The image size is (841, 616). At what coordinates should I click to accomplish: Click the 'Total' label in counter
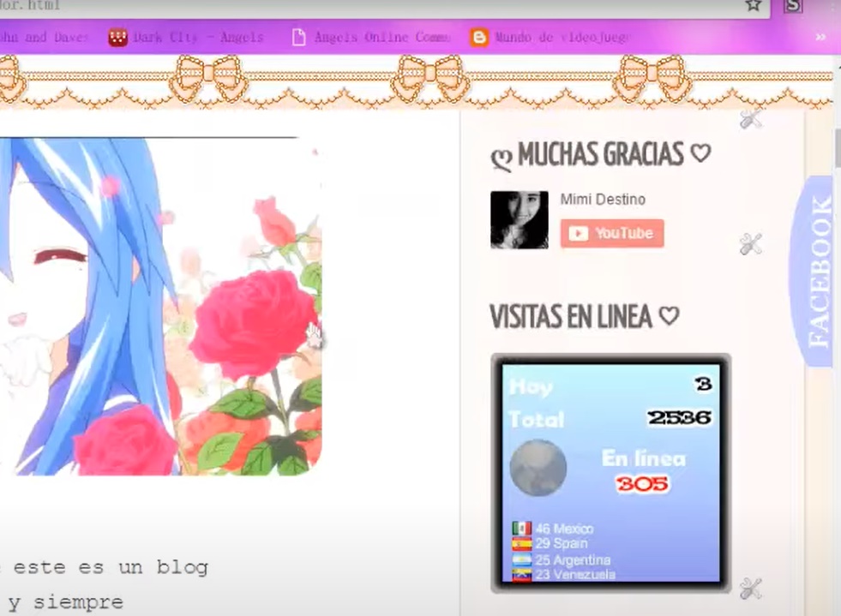[537, 419]
